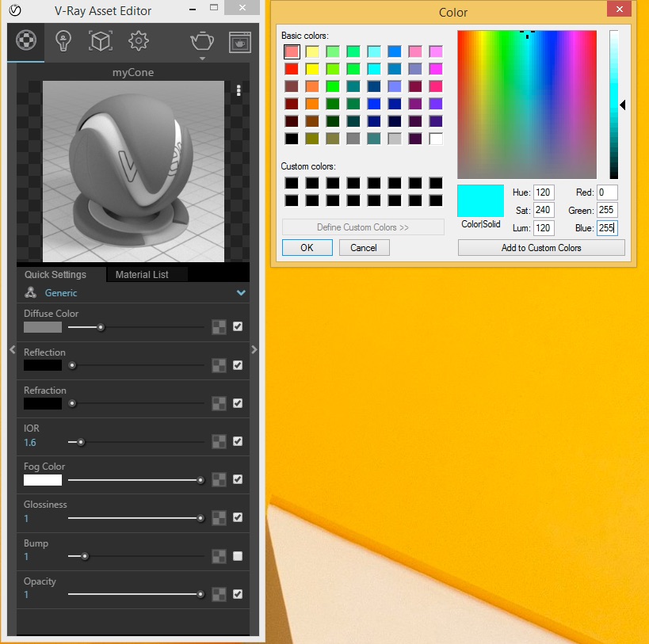Uncheck the Refraction checkbox
649x644 pixels.
coord(238,403)
